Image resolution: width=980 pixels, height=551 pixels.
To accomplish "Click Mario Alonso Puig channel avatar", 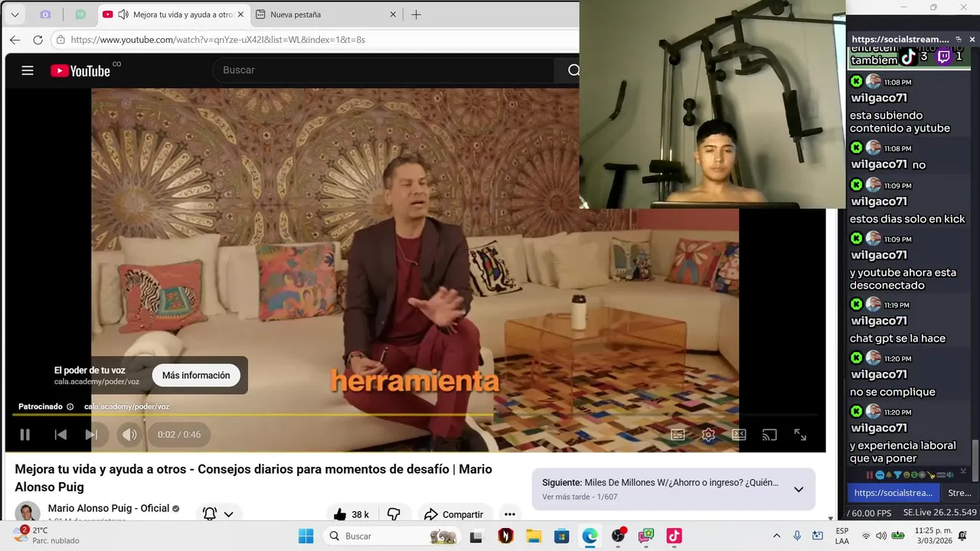I will click(x=28, y=512).
